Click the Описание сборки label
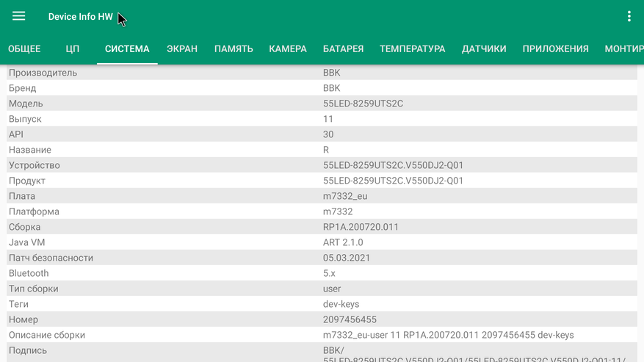Image resolution: width=644 pixels, height=362 pixels. pos(47,336)
